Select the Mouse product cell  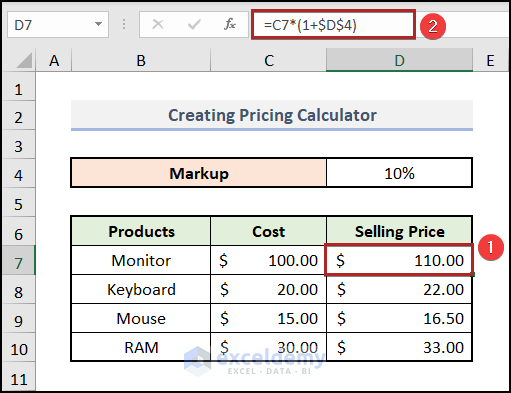(x=141, y=318)
